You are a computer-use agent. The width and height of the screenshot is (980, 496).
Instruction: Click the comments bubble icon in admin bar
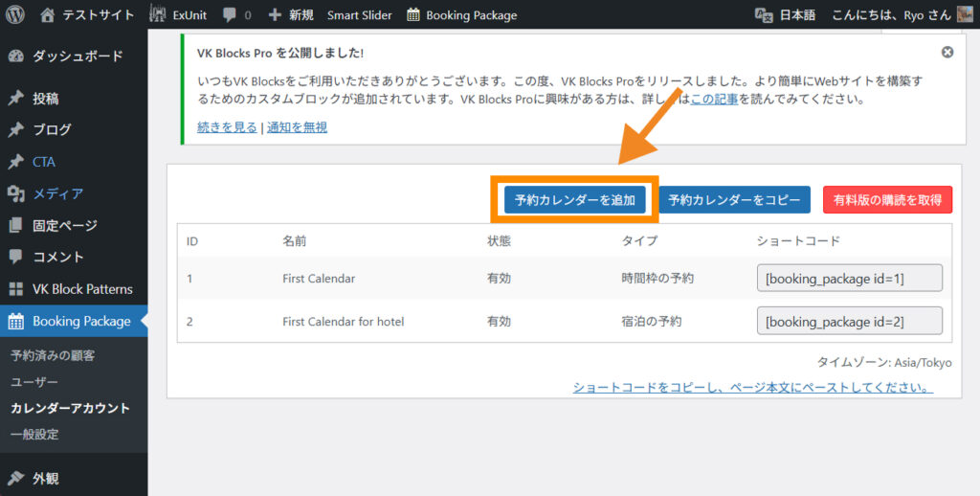(230, 15)
